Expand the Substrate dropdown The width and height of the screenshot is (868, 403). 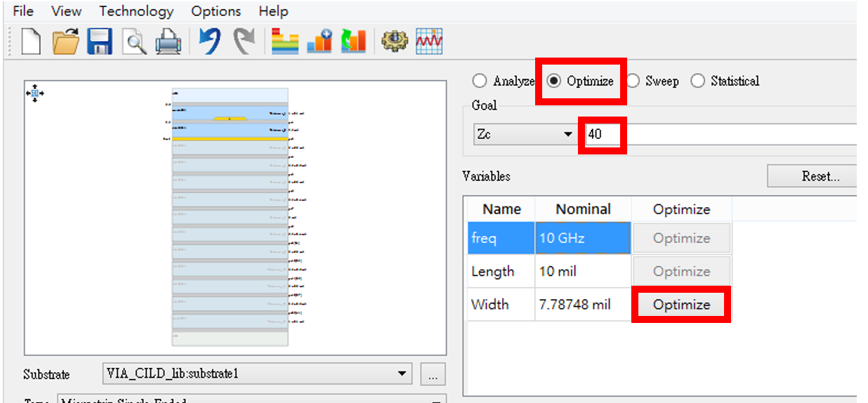(x=257, y=374)
